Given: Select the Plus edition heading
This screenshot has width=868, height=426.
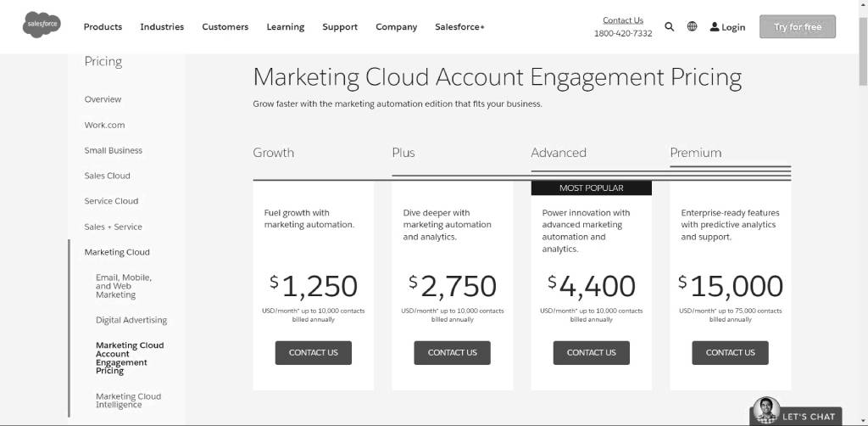Looking at the screenshot, I should pyautogui.click(x=403, y=153).
